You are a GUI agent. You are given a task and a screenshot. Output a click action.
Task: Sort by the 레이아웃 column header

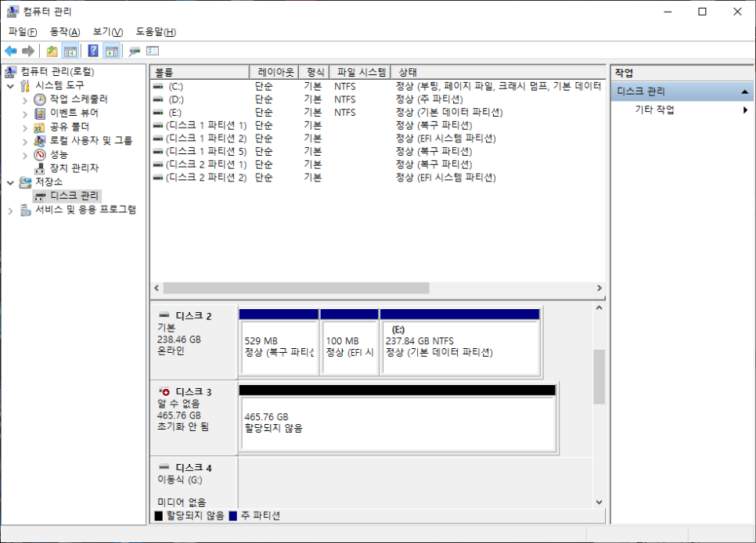pyautogui.click(x=275, y=72)
